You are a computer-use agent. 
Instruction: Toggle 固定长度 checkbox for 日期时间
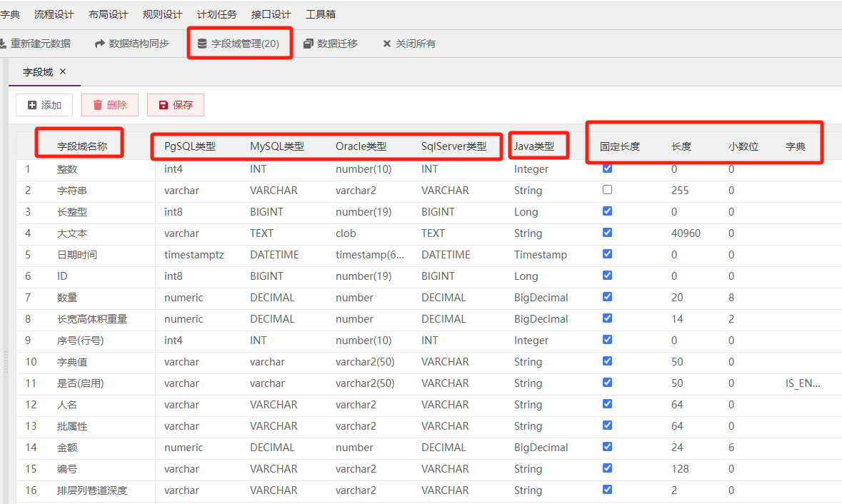click(607, 254)
